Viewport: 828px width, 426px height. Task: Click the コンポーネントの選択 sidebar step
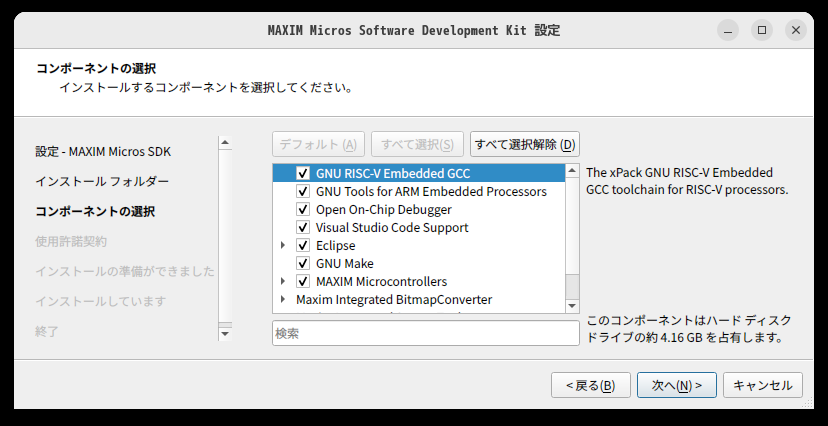(x=95, y=211)
